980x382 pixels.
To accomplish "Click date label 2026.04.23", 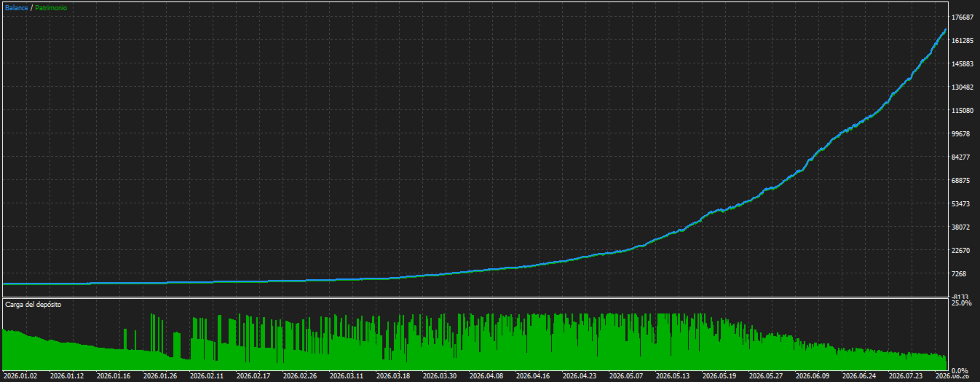I will pos(580,377).
